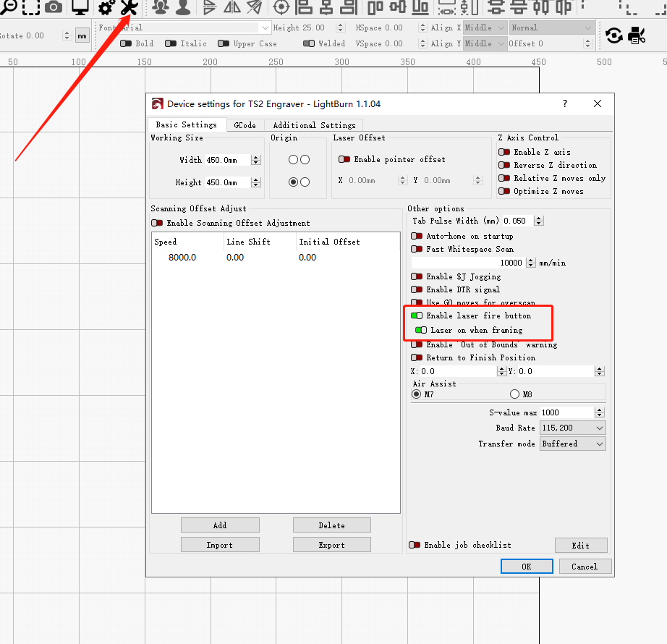This screenshot has width=667, height=644.
Task: Click the Align bottom edges icon
Action: coord(420,7)
